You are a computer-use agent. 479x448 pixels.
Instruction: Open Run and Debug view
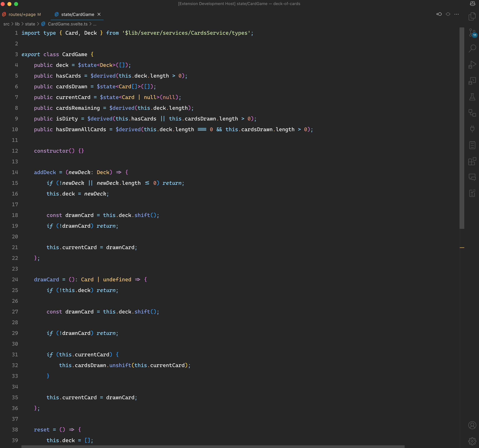(472, 65)
